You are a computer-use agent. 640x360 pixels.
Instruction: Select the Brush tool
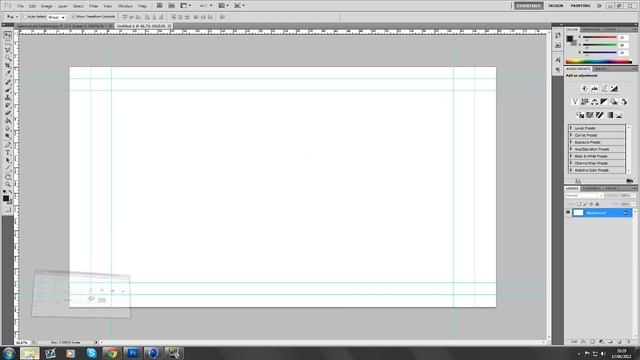[7, 90]
